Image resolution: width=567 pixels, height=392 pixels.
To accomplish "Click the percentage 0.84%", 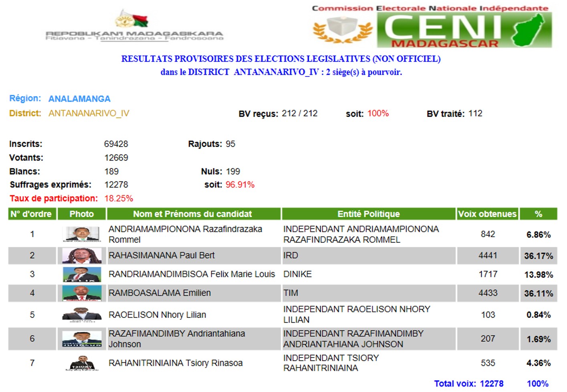I will click(x=539, y=315).
